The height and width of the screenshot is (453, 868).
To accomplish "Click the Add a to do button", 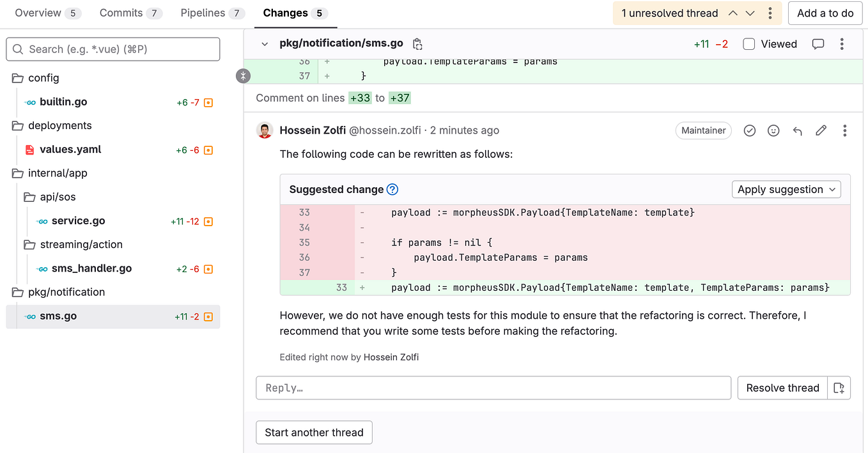I will click(825, 13).
